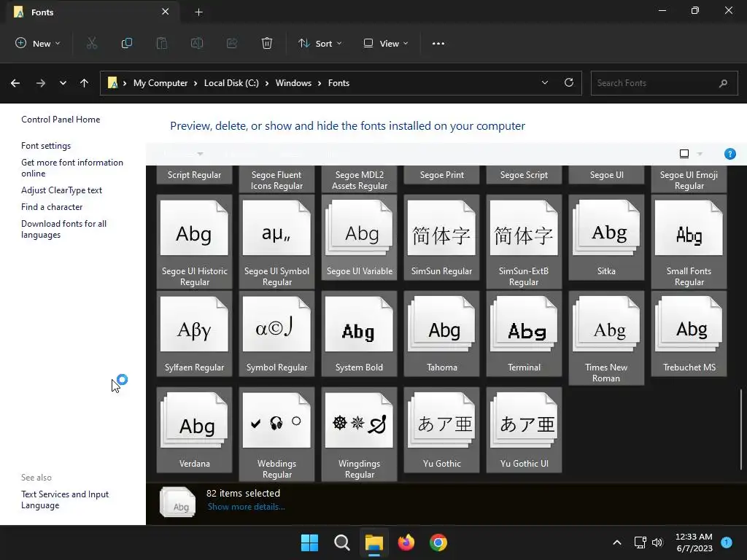Go up one folder level

(x=85, y=83)
